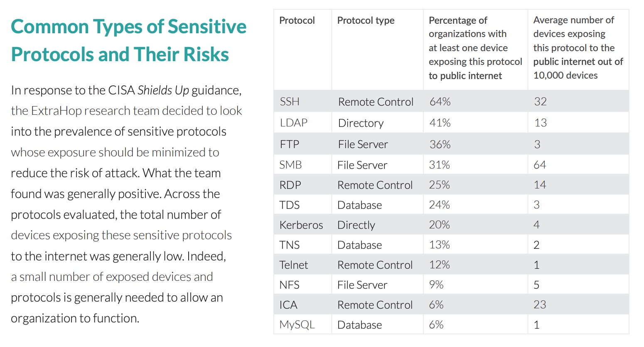Click the "Common Types of Sensitive Protocols" heading
Screen dimensions: 644x347
128,40
